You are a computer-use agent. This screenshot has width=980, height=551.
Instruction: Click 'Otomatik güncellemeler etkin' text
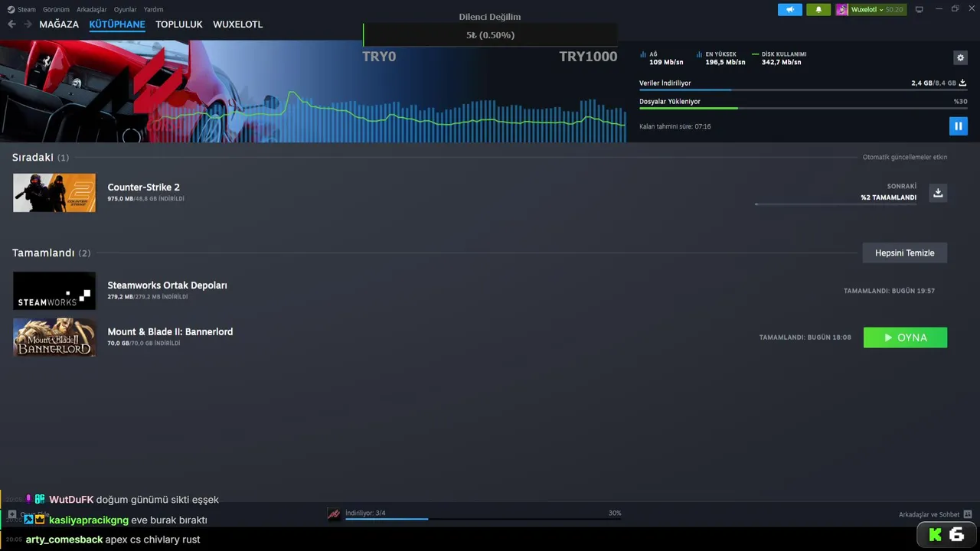(x=905, y=157)
